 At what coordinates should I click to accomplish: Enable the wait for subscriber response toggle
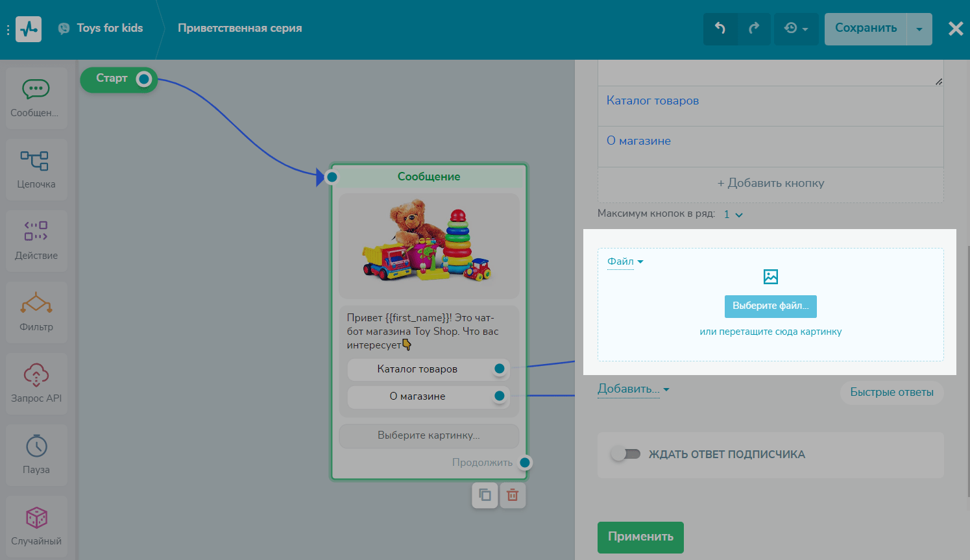pyautogui.click(x=626, y=454)
